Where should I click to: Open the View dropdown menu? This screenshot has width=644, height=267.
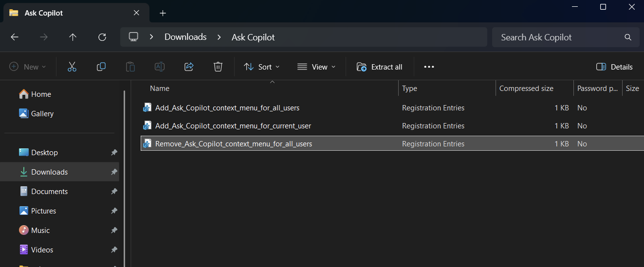[x=316, y=67]
